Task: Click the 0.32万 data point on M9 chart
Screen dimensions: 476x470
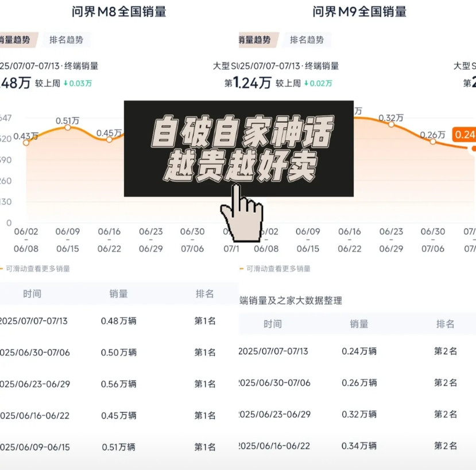Action: click(391, 125)
